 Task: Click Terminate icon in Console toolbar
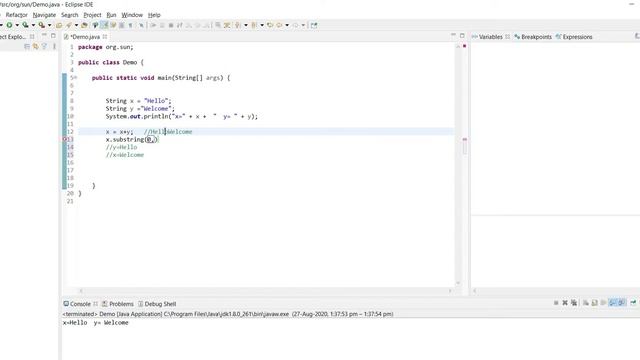point(556,303)
